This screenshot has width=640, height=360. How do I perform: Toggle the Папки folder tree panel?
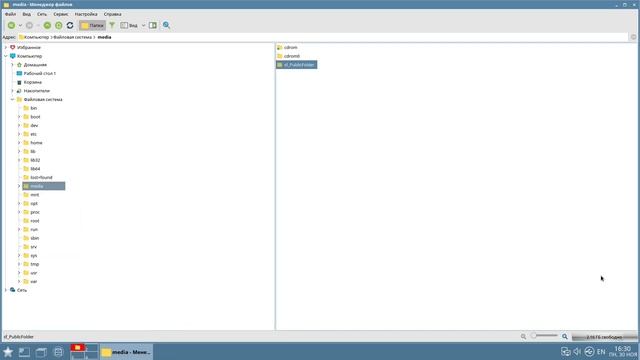92,25
